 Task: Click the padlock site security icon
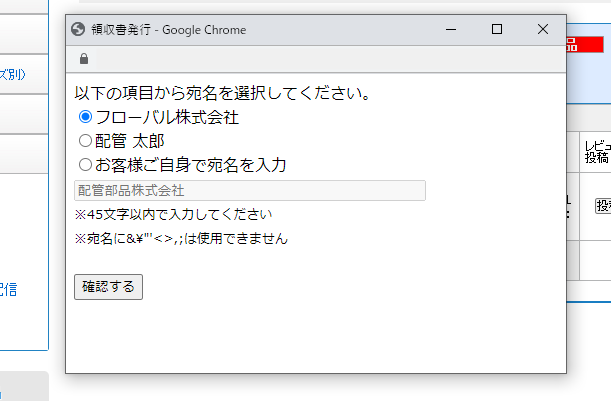(83, 59)
